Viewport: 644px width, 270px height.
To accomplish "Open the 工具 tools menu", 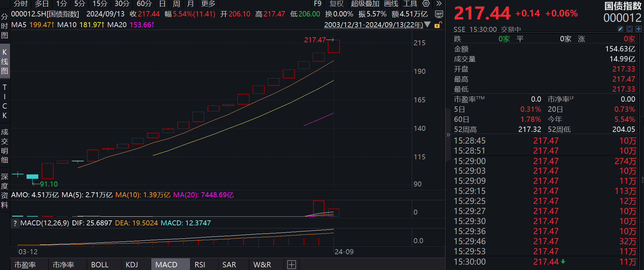I will pos(410,4).
